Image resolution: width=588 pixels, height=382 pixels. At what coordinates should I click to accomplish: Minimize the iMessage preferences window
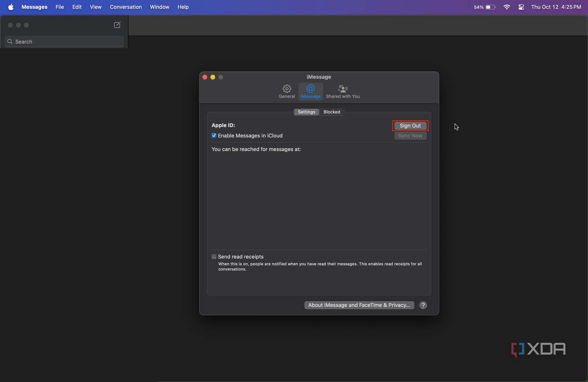pyautogui.click(x=213, y=77)
